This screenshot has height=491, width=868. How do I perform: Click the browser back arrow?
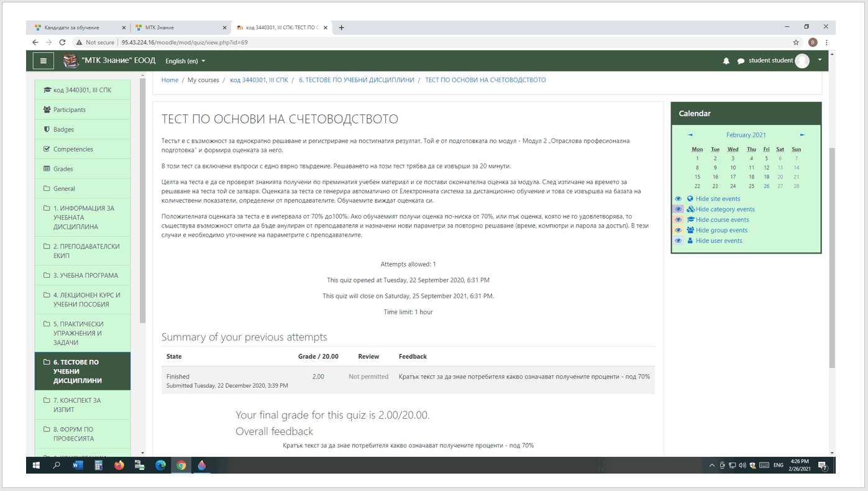[x=35, y=42]
